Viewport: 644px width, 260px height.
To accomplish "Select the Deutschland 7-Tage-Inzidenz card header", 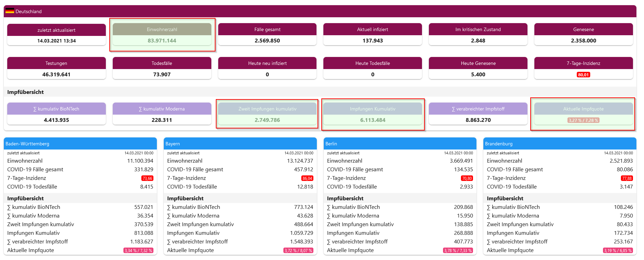I will tap(584, 63).
